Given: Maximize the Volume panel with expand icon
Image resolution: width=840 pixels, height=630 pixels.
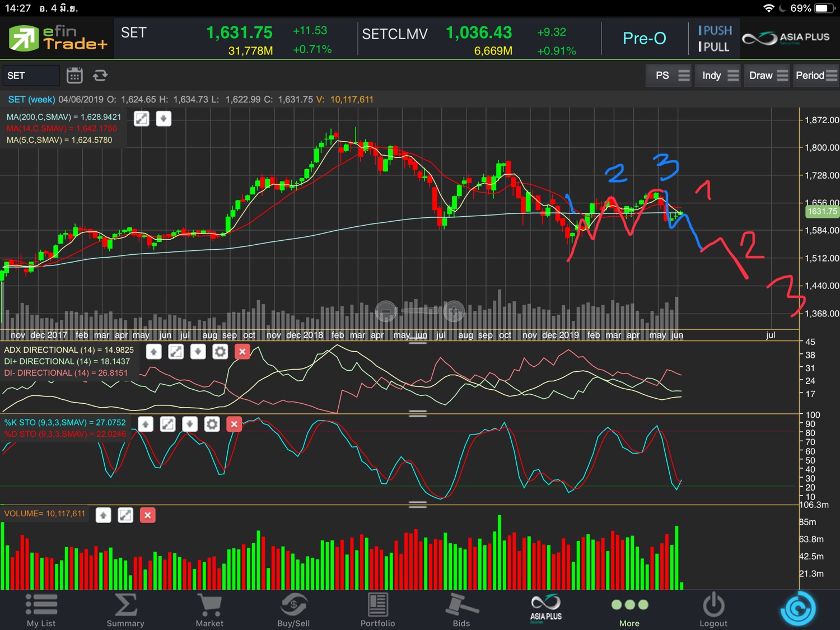Looking at the screenshot, I should pos(125,515).
